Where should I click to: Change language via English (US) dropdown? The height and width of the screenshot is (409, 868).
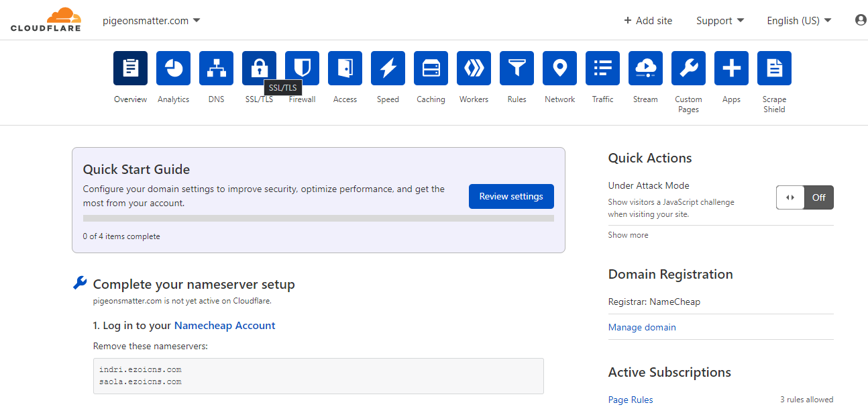click(x=798, y=21)
